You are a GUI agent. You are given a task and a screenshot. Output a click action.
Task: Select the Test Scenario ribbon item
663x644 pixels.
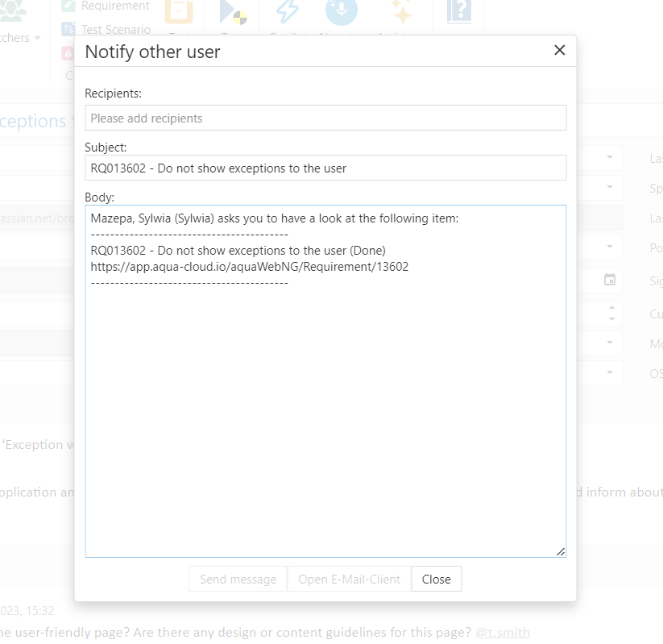115,30
